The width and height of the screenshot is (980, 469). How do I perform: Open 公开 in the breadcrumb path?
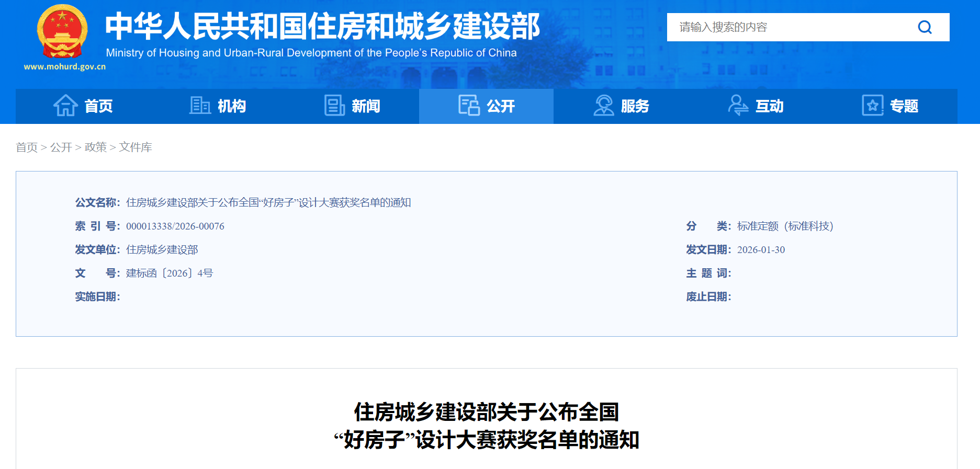click(x=61, y=147)
